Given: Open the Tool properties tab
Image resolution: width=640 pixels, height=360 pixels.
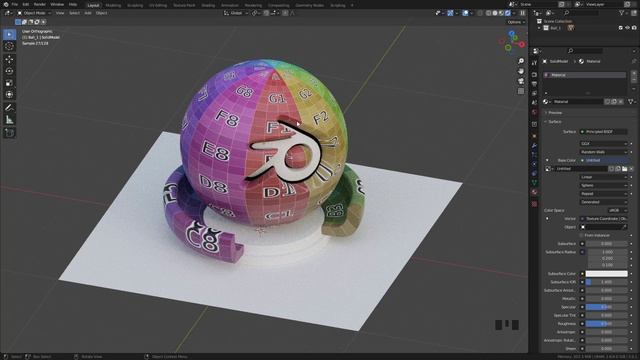Looking at the screenshot, I should (x=534, y=63).
